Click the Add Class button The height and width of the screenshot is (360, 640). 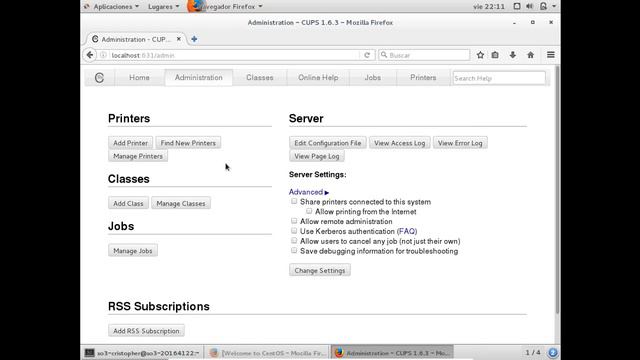pos(128,203)
